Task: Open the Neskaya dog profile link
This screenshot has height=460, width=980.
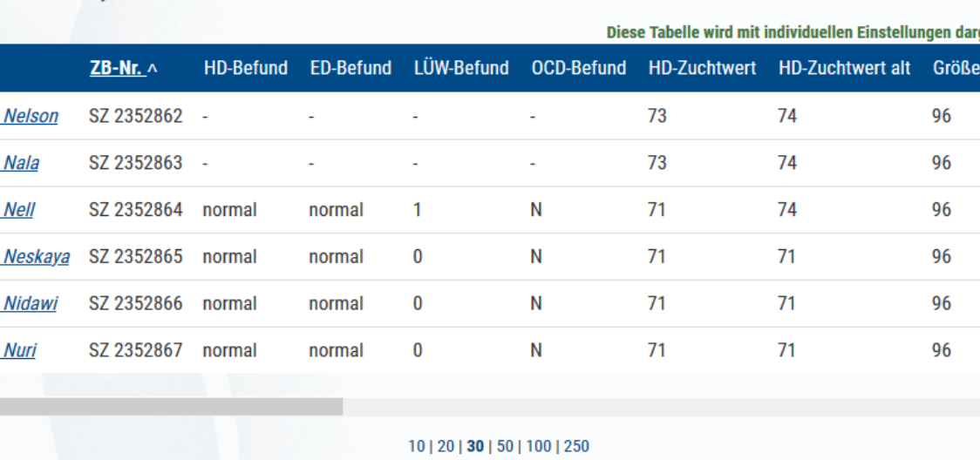Action: point(37,257)
